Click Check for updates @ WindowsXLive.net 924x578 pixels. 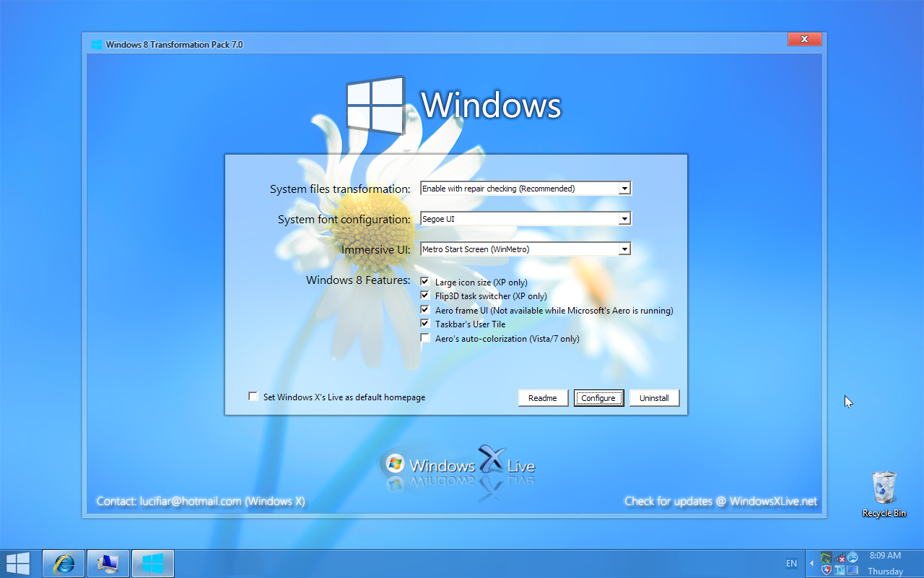[x=721, y=501]
